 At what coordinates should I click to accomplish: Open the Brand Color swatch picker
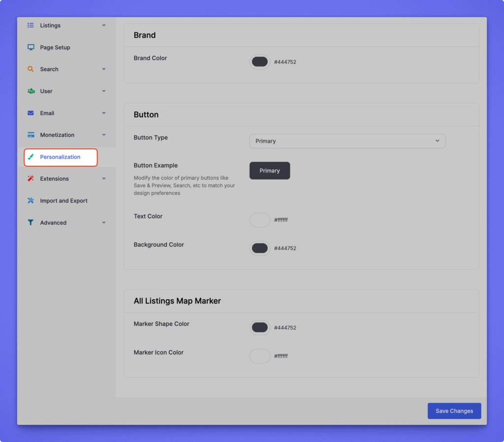(x=260, y=62)
